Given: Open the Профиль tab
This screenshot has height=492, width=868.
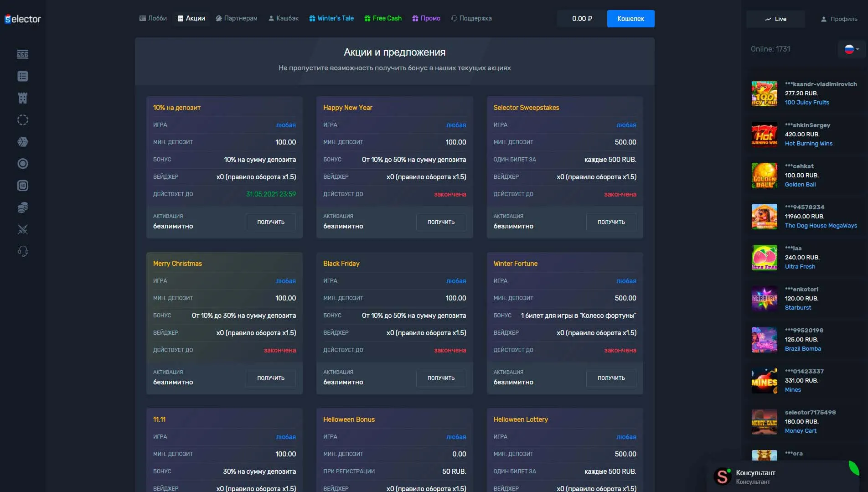Looking at the screenshot, I should coord(839,19).
